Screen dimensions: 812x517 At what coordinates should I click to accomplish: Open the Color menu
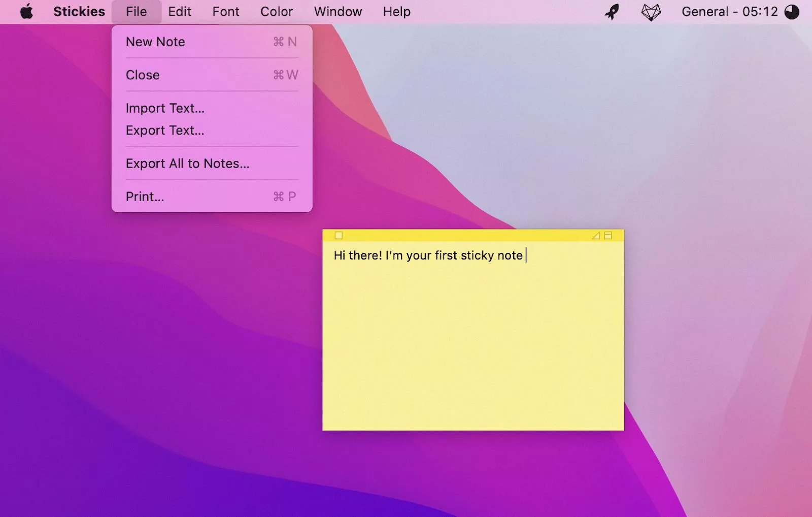coord(277,11)
